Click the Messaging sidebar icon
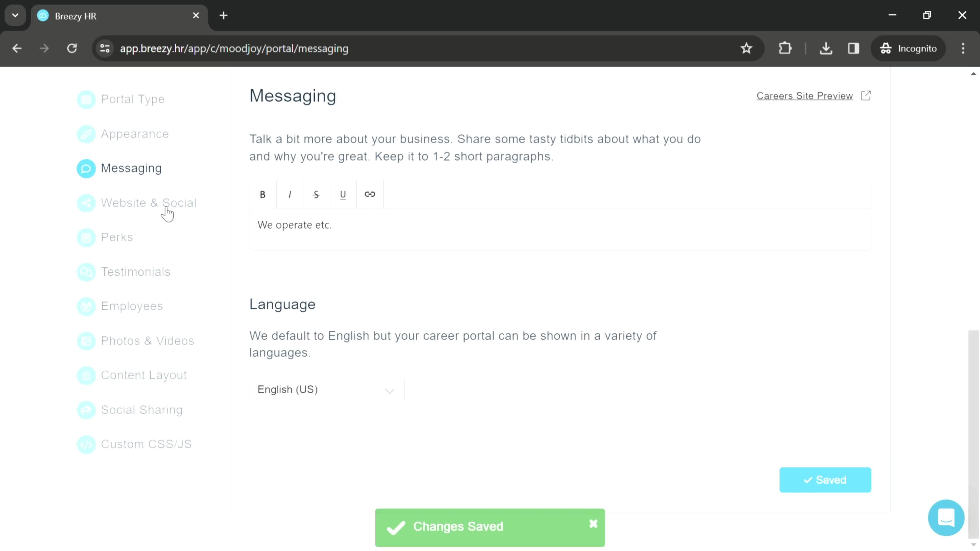This screenshot has width=980, height=551. coord(85,168)
